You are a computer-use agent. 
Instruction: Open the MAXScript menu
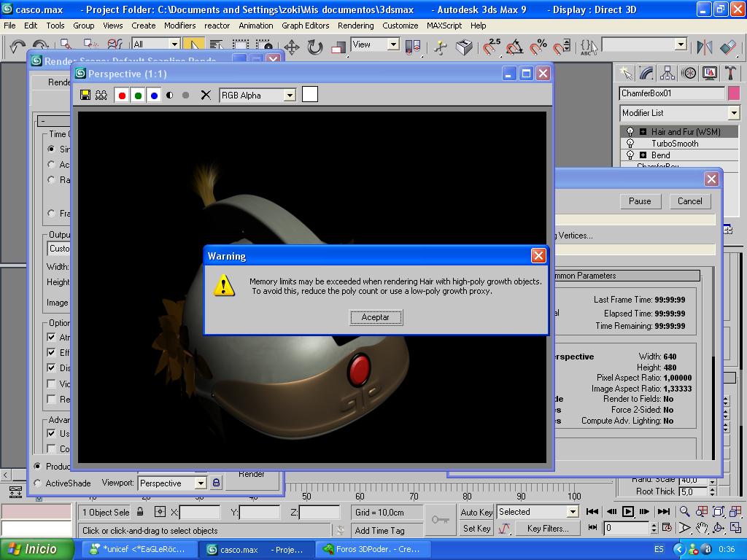(444, 26)
